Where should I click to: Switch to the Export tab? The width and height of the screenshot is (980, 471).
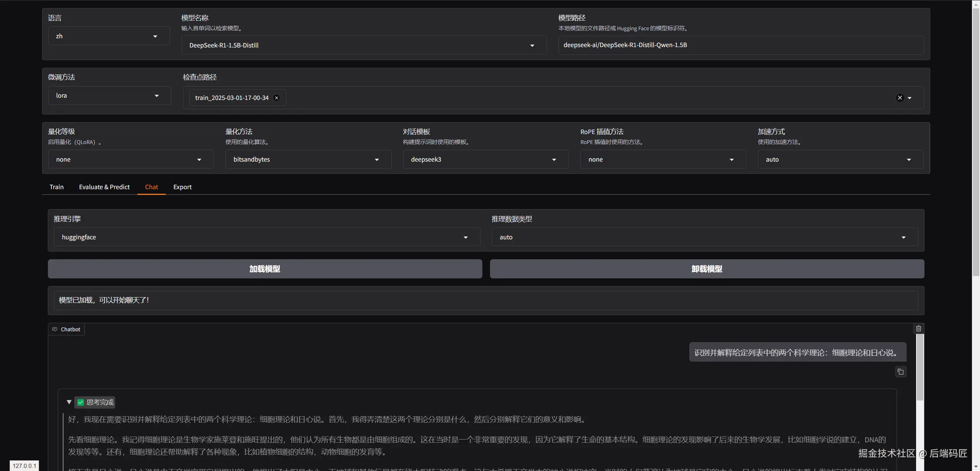(182, 187)
